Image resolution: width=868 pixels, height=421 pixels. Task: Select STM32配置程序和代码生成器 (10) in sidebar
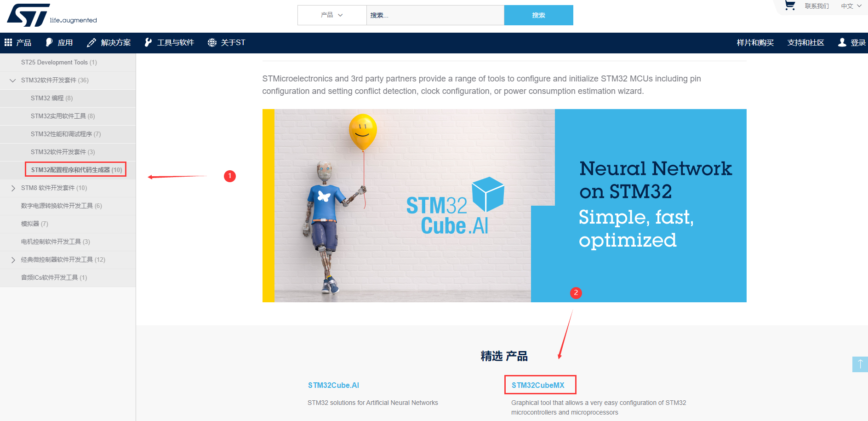pyautogui.click(x=76, y=170)
